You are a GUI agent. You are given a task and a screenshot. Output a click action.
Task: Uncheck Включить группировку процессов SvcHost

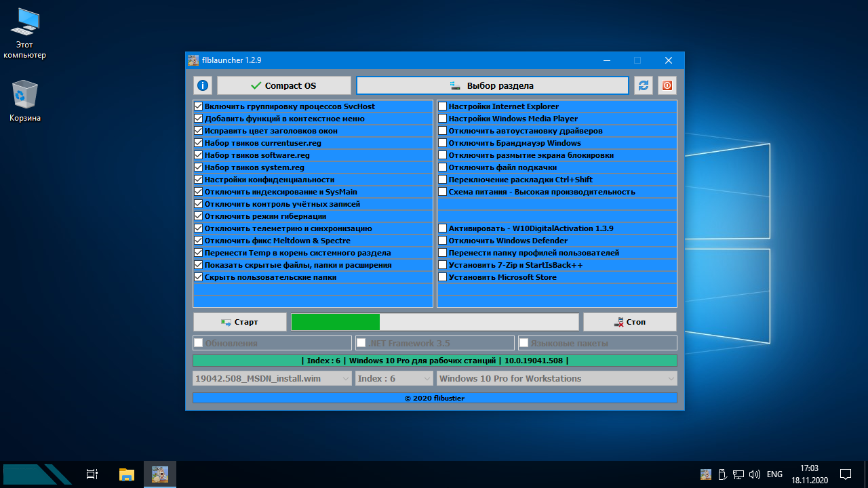pyautogui.click(x=199, y=106)
